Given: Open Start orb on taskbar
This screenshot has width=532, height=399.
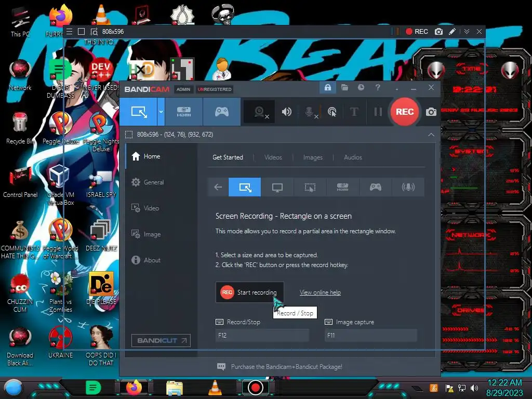Looking at the screenshot, I should pos(13,388).
